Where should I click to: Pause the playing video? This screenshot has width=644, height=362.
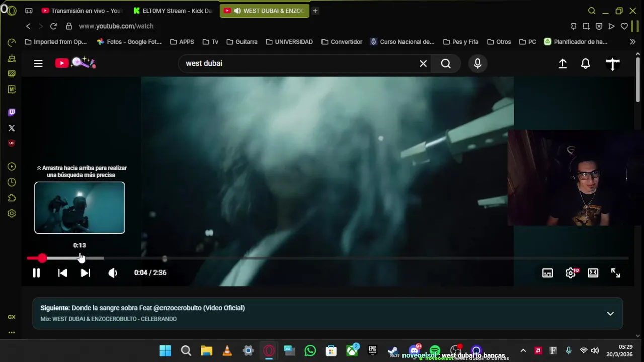point(36,273)
